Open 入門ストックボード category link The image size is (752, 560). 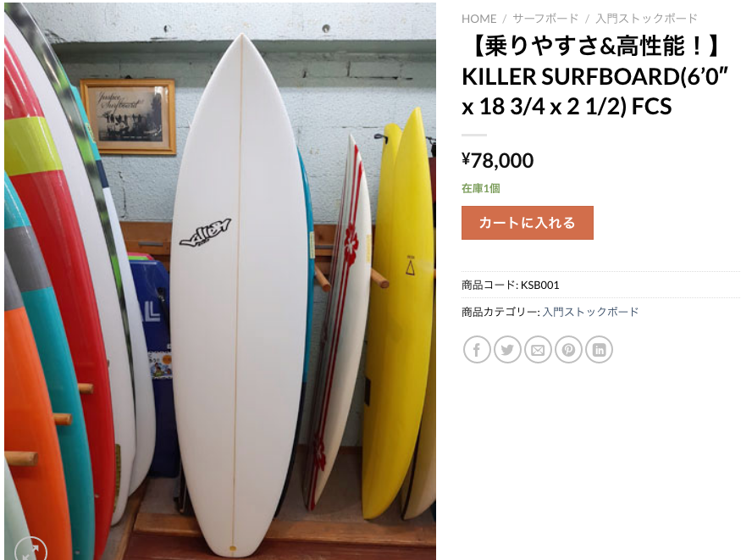pos(590,312)
